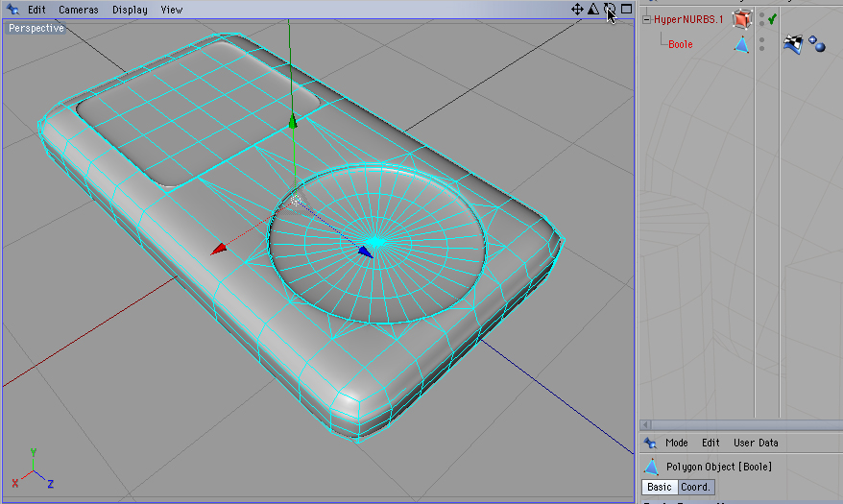This screenshot has width=843, height=504.
Task: Click the move camera navigation icon
Action: pos(577,10)
